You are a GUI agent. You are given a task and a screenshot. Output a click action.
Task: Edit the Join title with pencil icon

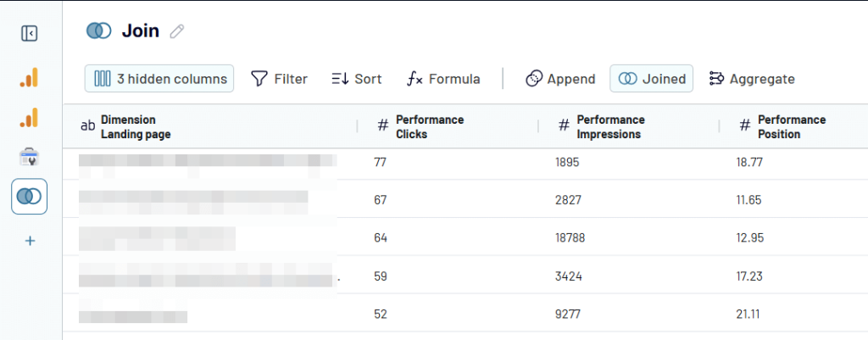pyautogui.click(x=176, y=31)
